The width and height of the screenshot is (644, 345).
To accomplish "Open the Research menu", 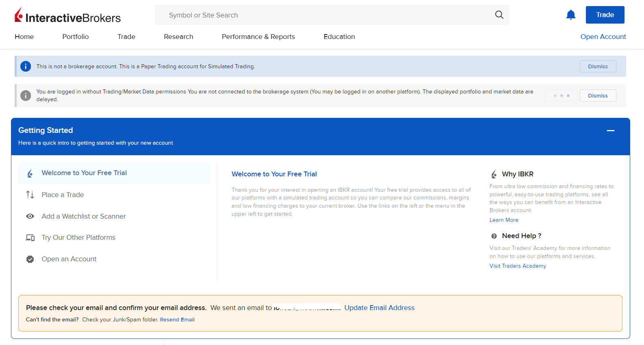I will click(178, 37).
